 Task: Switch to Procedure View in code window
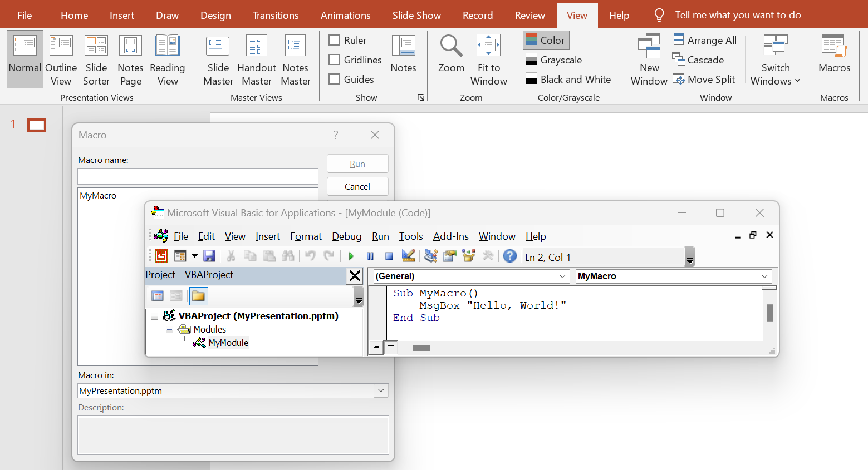(x=377, y=347)
